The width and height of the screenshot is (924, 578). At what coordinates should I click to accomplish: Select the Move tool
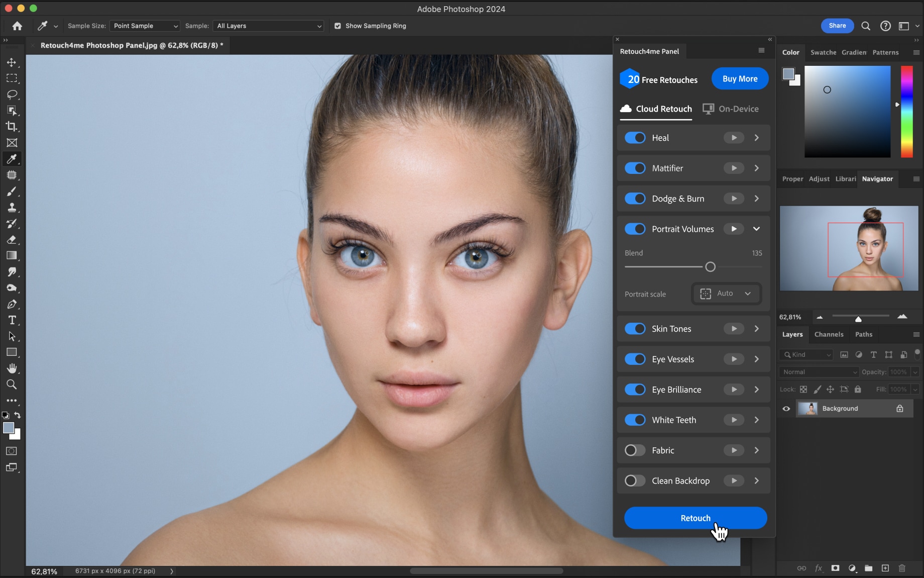point(12,62)
